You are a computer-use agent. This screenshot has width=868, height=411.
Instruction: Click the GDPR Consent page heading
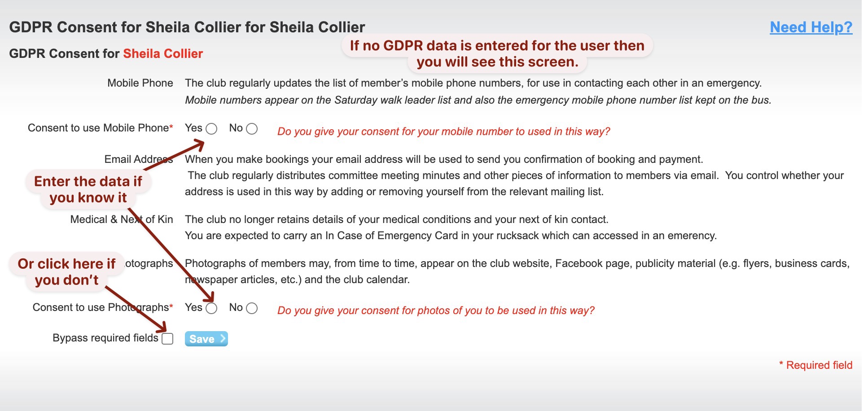tap(188, 27)
